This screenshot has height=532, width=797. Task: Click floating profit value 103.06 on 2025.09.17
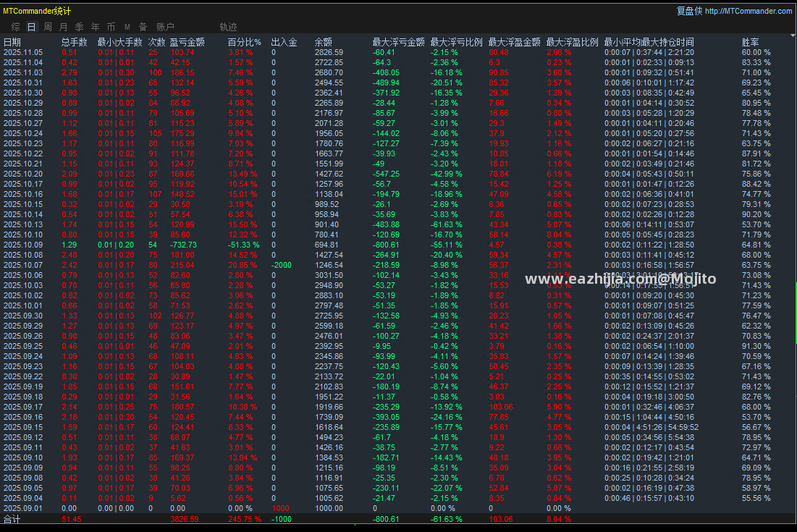(x=501, y=407)
